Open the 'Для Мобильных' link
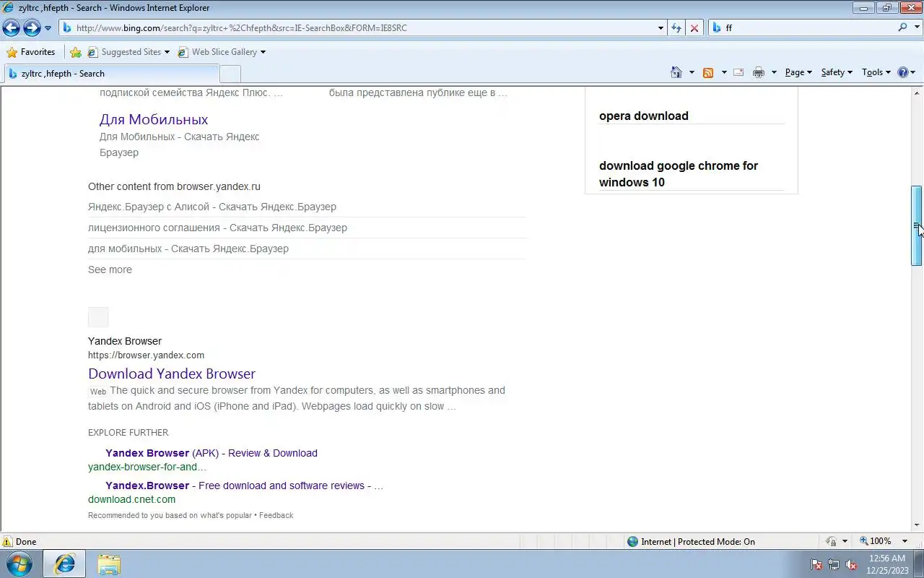 (154, 119)
